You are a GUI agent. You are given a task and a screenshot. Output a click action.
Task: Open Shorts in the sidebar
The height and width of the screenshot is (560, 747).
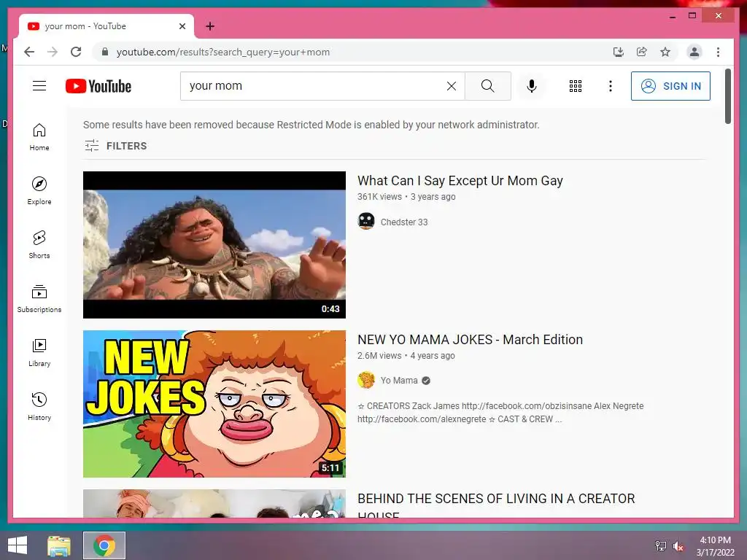tap(39, 245)
